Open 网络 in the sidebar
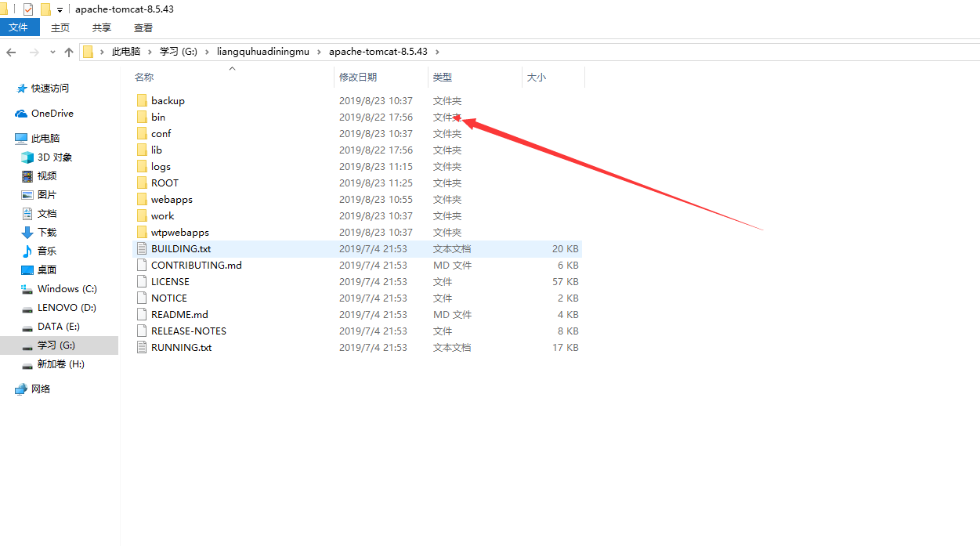 (33, 389)
